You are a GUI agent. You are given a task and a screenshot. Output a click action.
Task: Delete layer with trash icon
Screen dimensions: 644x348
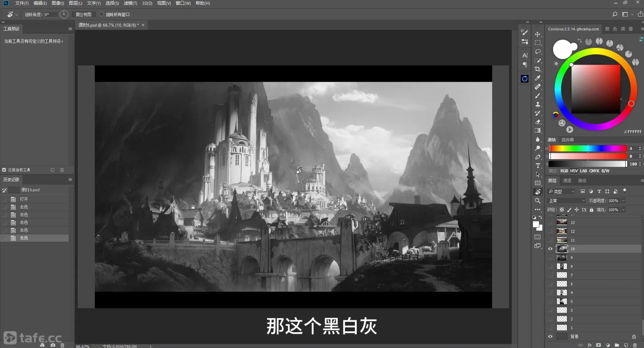click(635, 345)
